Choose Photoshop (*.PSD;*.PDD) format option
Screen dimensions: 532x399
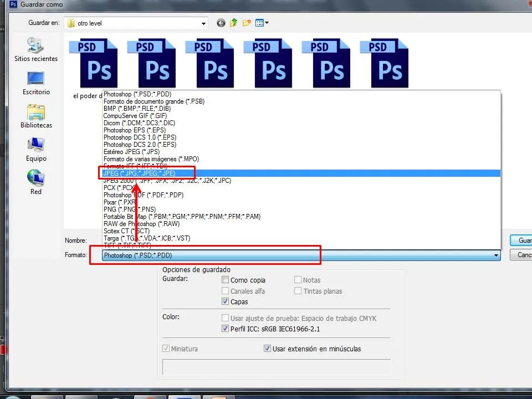(301, 94)
